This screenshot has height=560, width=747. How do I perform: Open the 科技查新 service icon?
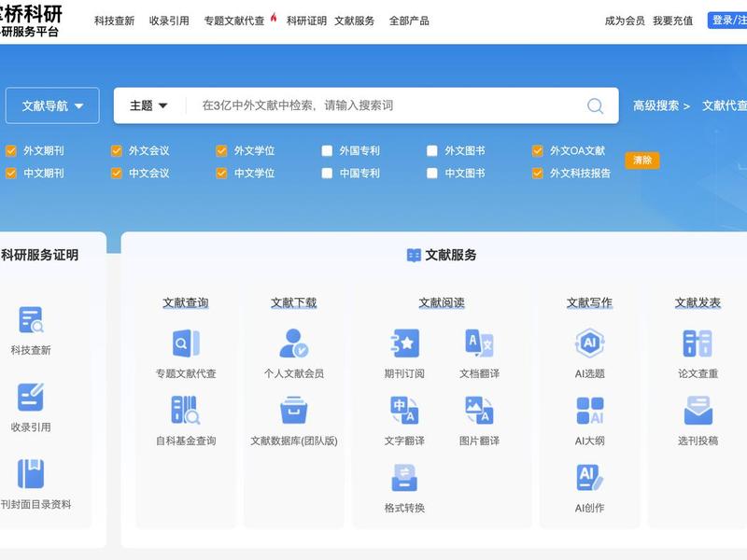(31, 319)
